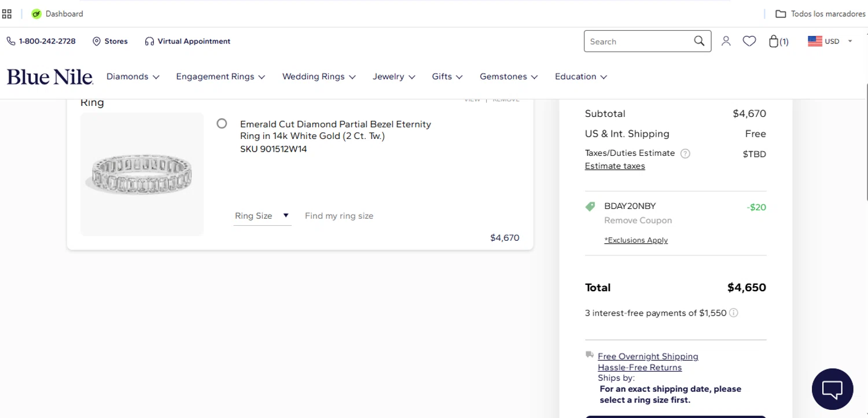Expand the Gifts menu
Screen dimensions: 868x418
pos(447,76)
